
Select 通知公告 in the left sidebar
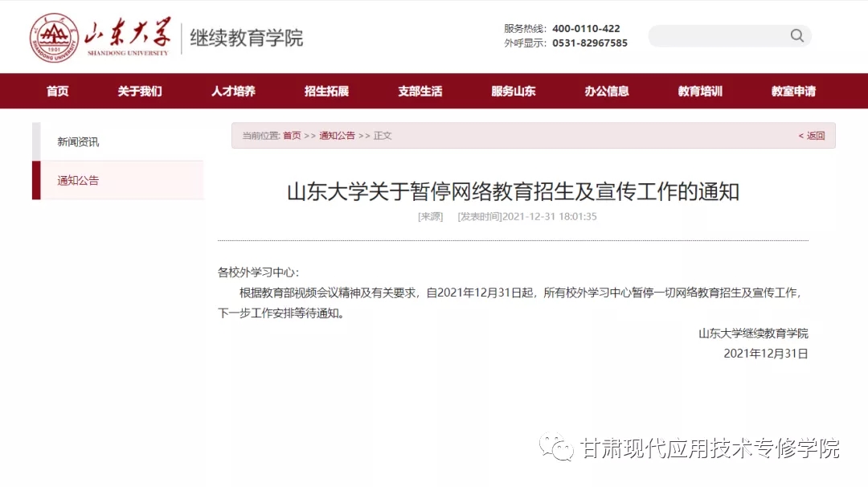(78, 181)
